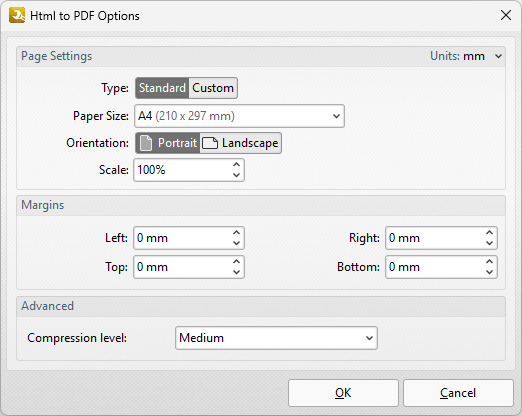
Task: Increase the Left margin with up arrow
Action: (236, 233)
